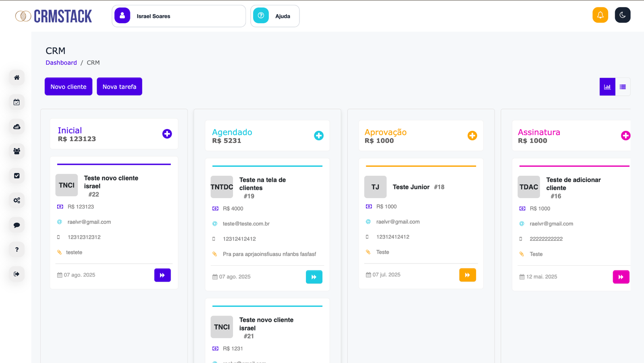Open the cloud reports icon in sidebar
This screenshot has width=644, height=363.
point(16,127)
